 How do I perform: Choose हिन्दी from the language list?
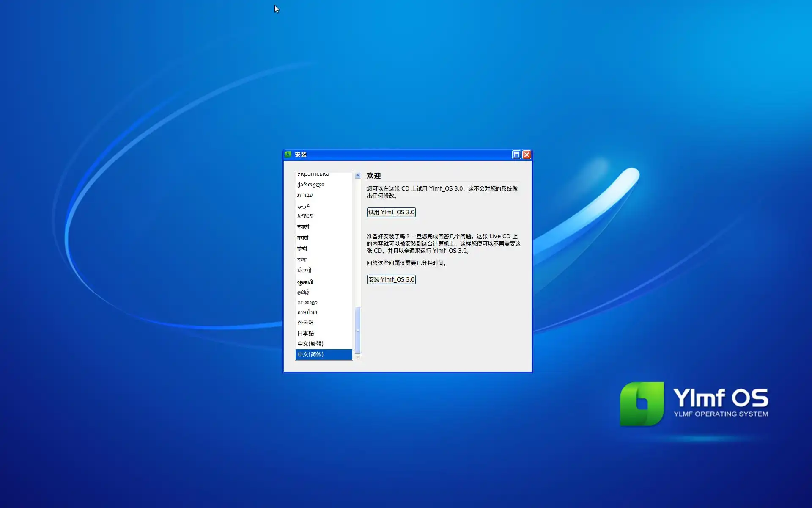302,248
